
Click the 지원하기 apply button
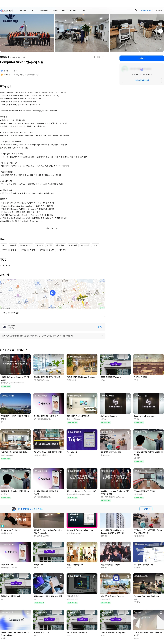(x=142, y=58)
